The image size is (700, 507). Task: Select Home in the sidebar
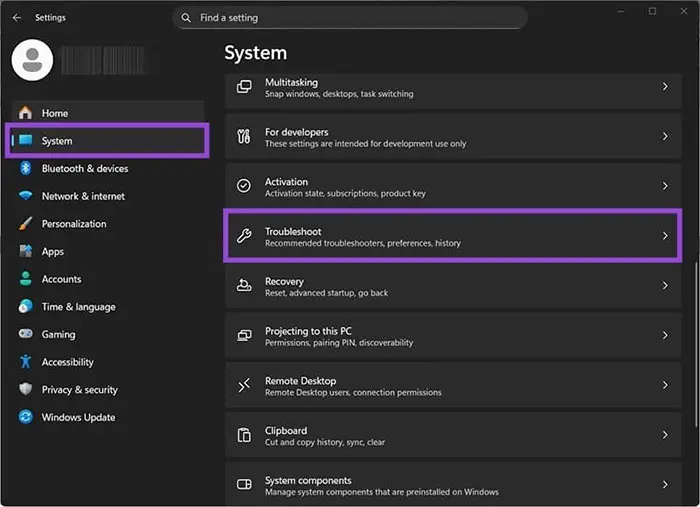tap(55, 113)
